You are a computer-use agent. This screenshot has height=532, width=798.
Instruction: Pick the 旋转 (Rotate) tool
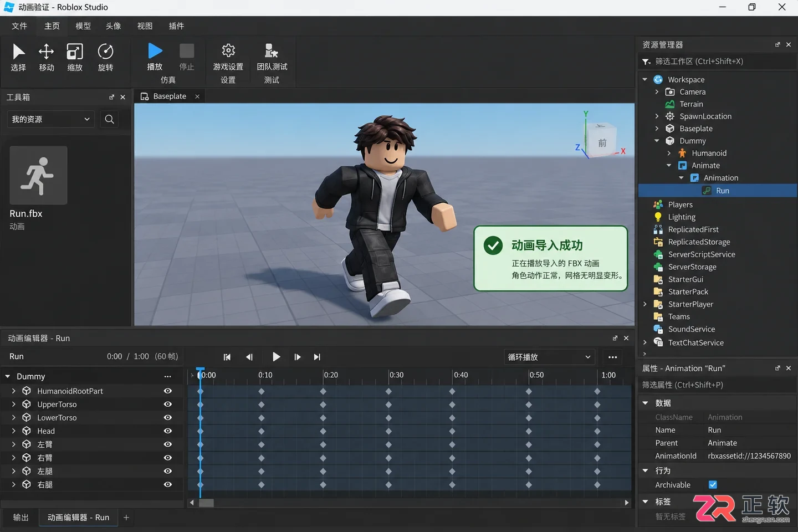click(x=105, y=58)
